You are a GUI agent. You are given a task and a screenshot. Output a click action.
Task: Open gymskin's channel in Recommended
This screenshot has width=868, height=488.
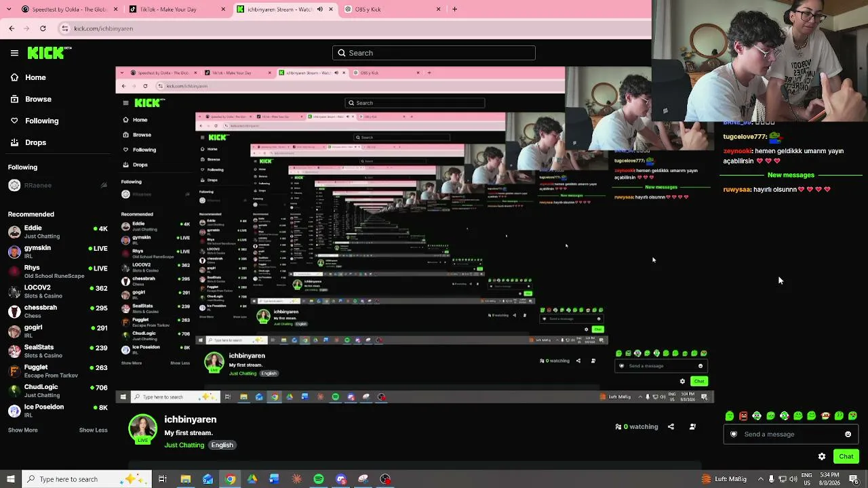coord(58,251)
